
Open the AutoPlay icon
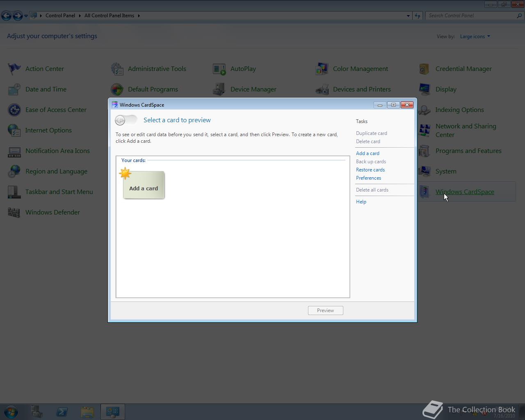tap(219, 69)
